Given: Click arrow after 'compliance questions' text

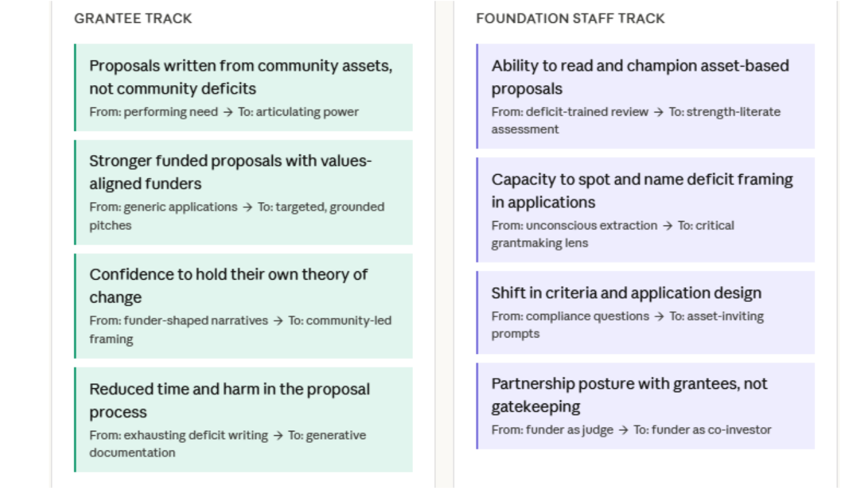Looking at the screenshot, I should point(659,316).
